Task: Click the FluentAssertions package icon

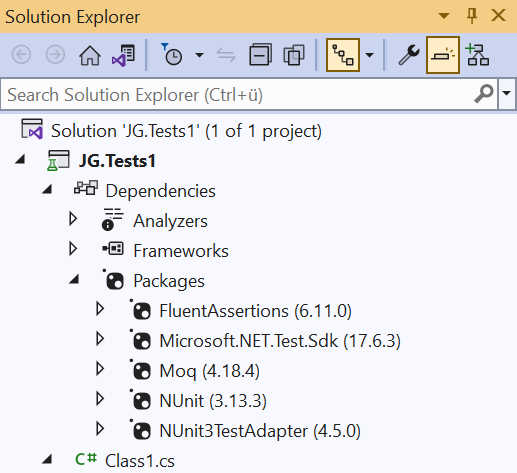Action: (141, 310)
